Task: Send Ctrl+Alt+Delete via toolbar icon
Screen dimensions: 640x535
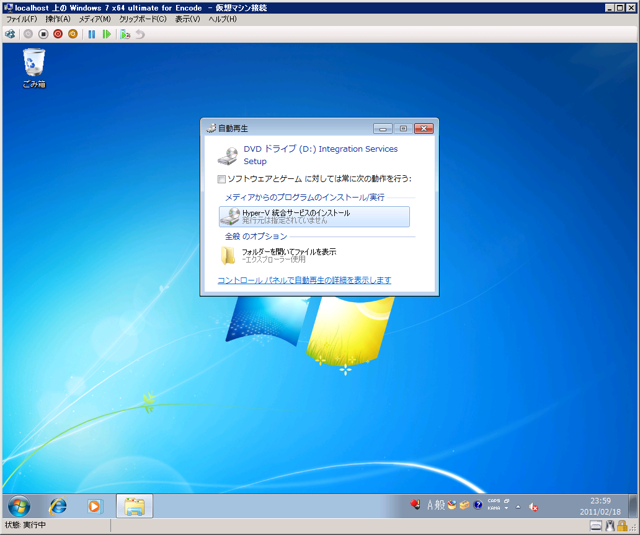Action: pos(10,34)
